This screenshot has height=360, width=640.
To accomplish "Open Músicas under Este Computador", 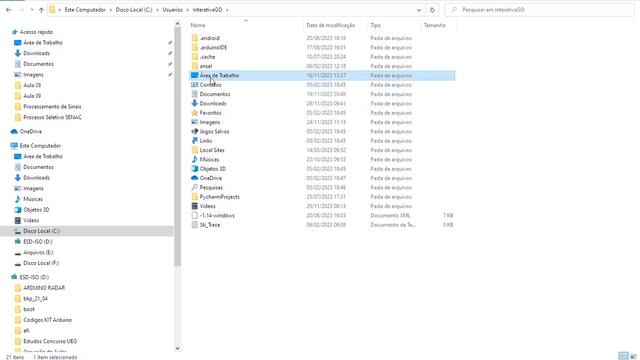I will click(33, 199).
